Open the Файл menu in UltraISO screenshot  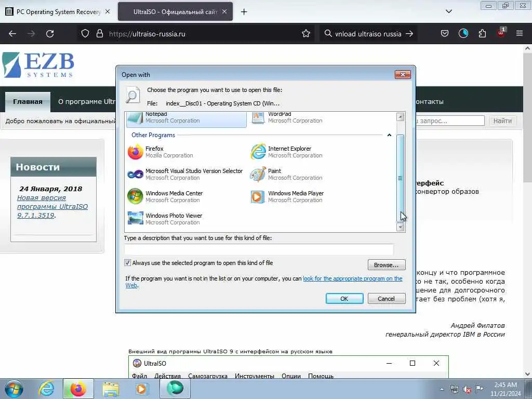click(x=139, y=376)
